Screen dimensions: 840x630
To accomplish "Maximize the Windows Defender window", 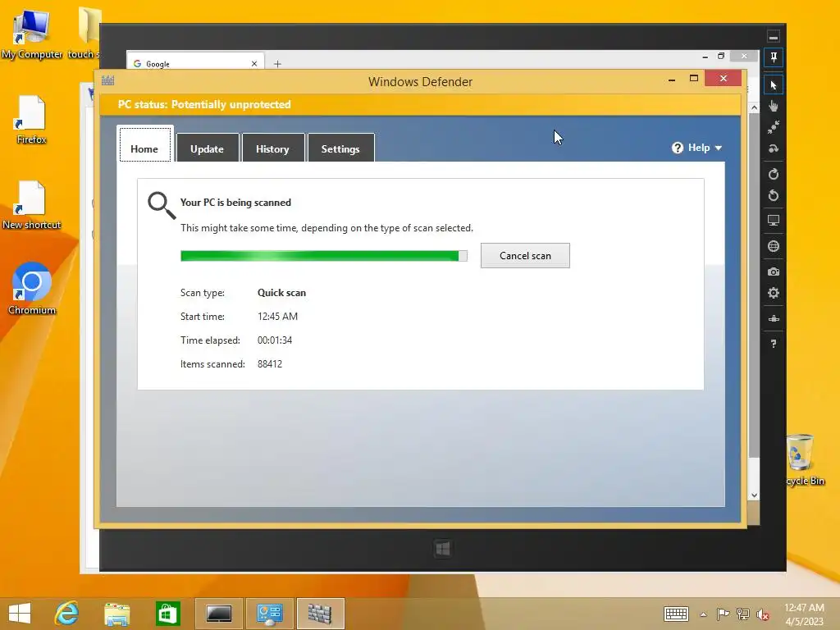I will click(694, 78).
